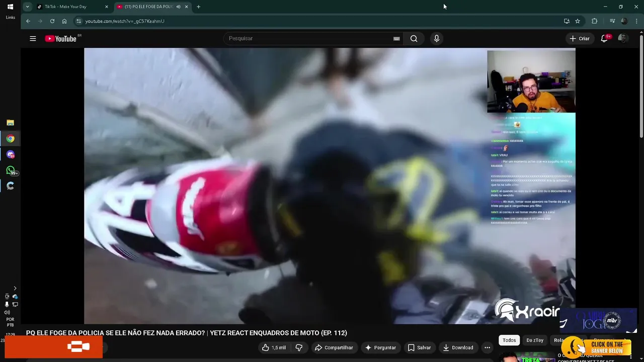Click the magnifier search button

[414, 38]
